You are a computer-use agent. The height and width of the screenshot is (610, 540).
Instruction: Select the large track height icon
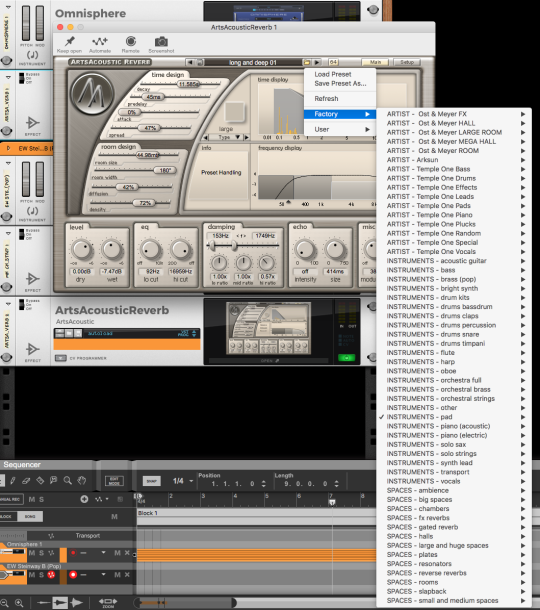click(77, 603)
